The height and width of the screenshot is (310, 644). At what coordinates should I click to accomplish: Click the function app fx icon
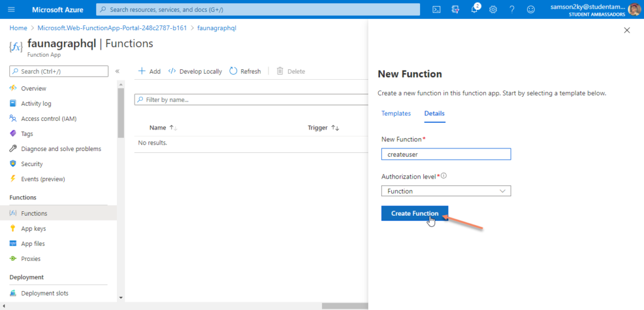tap(16, 47)
